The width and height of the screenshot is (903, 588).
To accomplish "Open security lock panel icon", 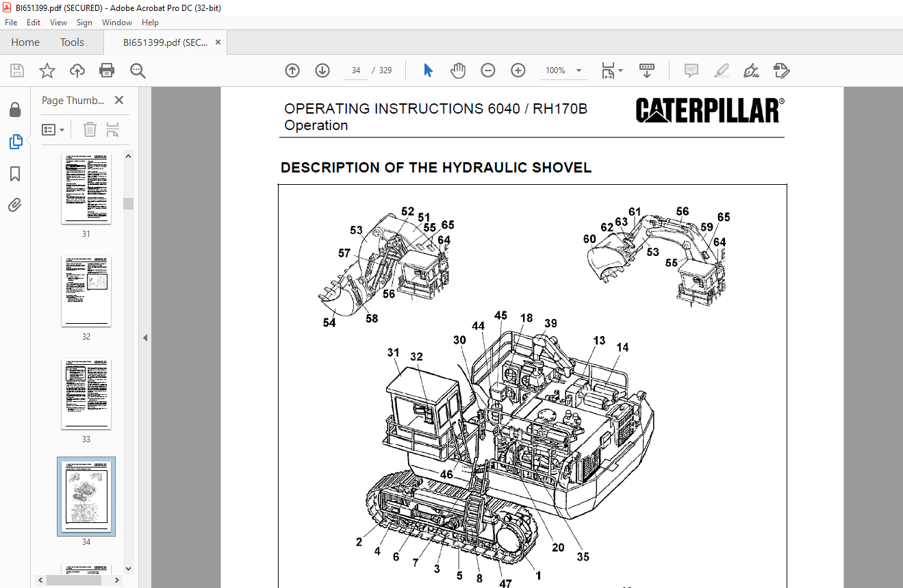I will point(15,110).
